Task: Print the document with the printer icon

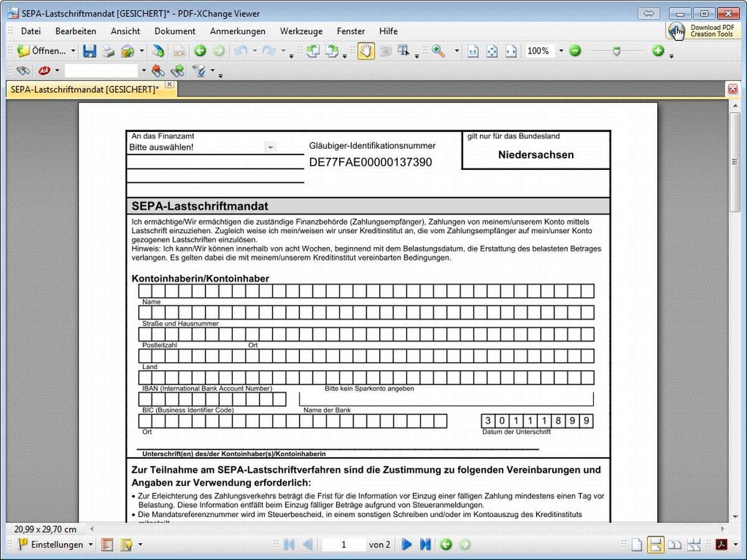Action: [109, 51]
